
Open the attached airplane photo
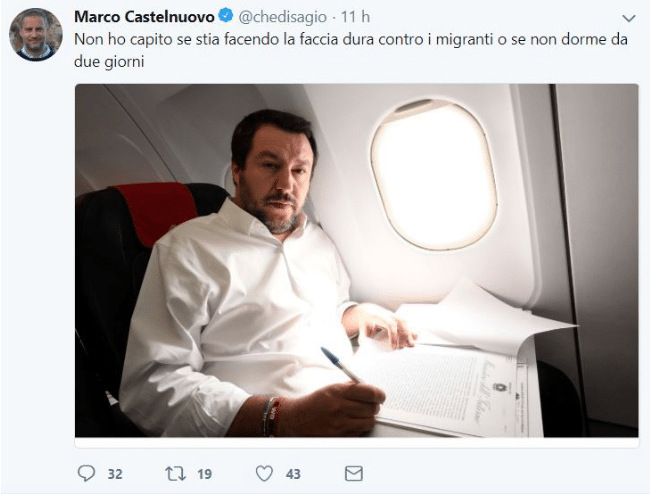(357, 261)
